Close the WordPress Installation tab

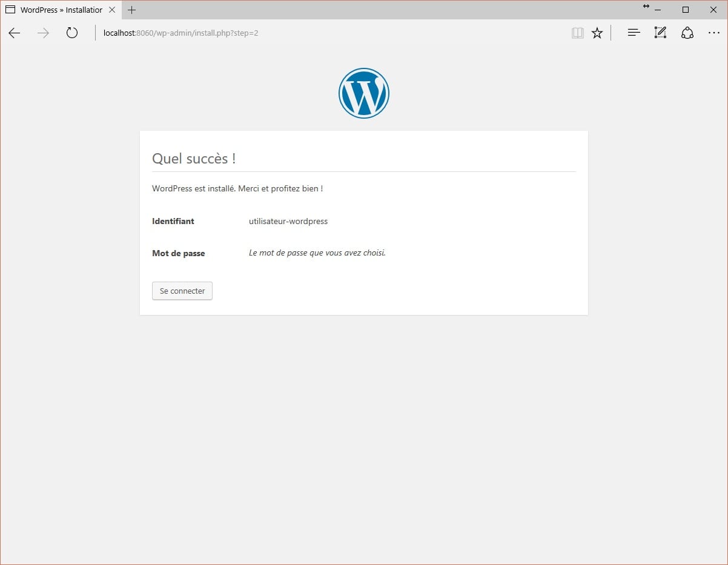[112, 10]
